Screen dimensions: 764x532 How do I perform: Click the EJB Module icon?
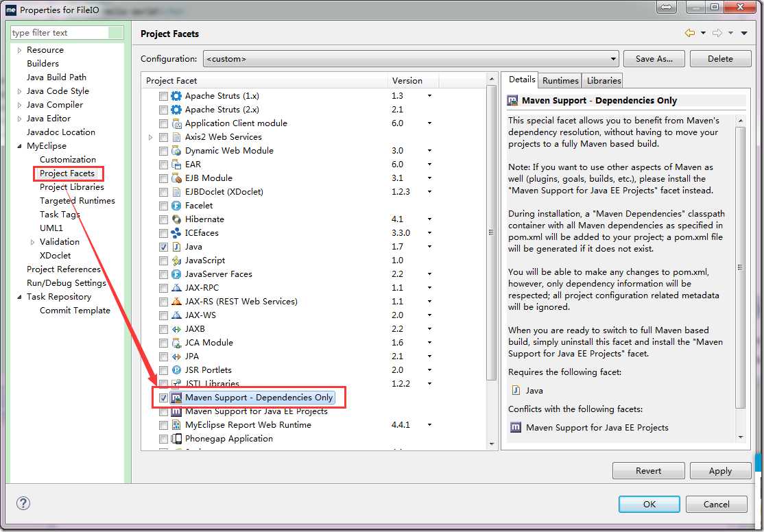coord(176,178)
